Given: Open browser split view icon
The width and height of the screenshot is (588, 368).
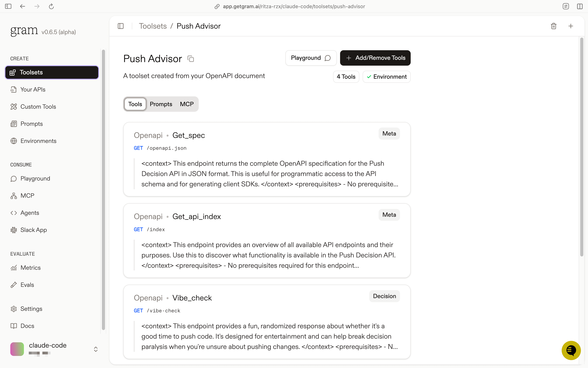Looking at the screenshot, I should pyautogui.click(x=580, y=6).
